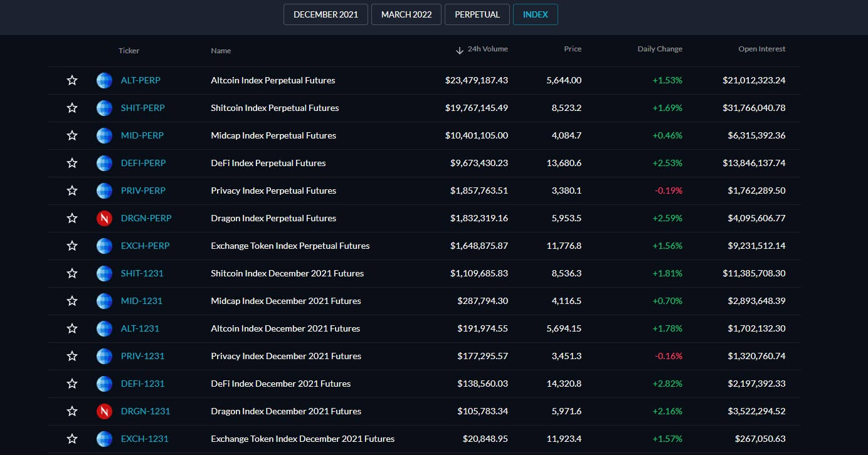Image resolution: width=868 pixels, height=455 pixels.
Task: Sort by 24h Volume column header
Action: coord(488,49)
